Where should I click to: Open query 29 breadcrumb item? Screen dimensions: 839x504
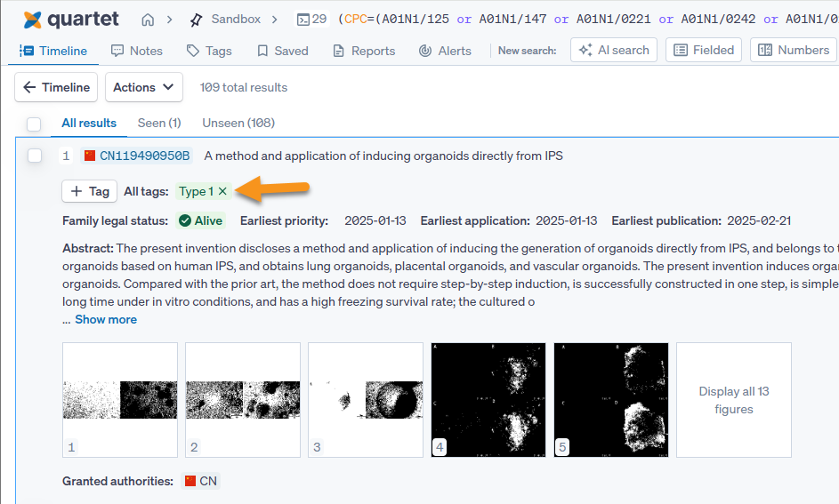click(x=311, y=20)
